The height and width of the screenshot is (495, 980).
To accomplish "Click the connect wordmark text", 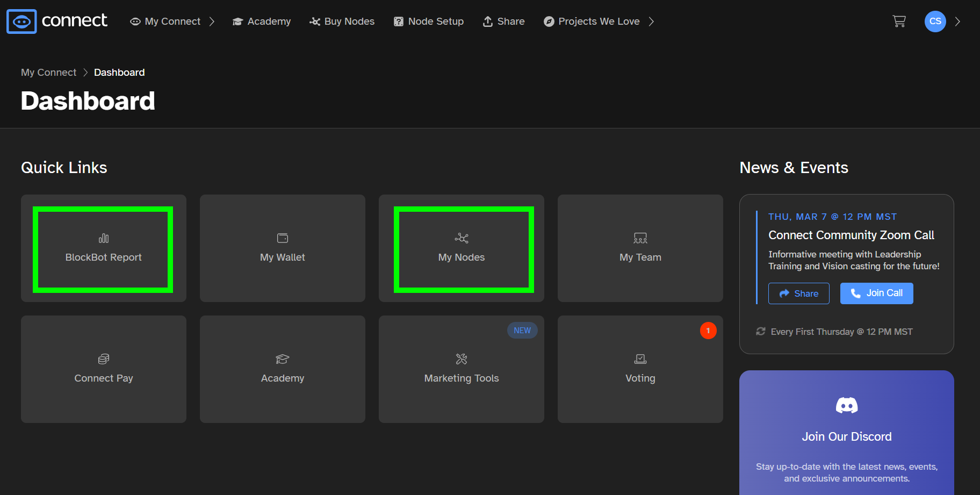I will 75,20.
